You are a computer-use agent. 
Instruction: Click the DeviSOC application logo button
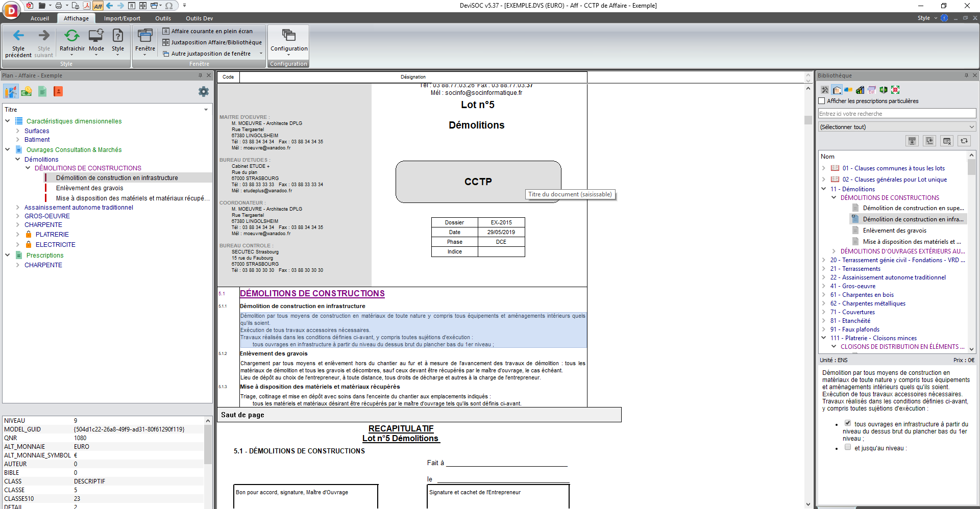coord(11,10)
